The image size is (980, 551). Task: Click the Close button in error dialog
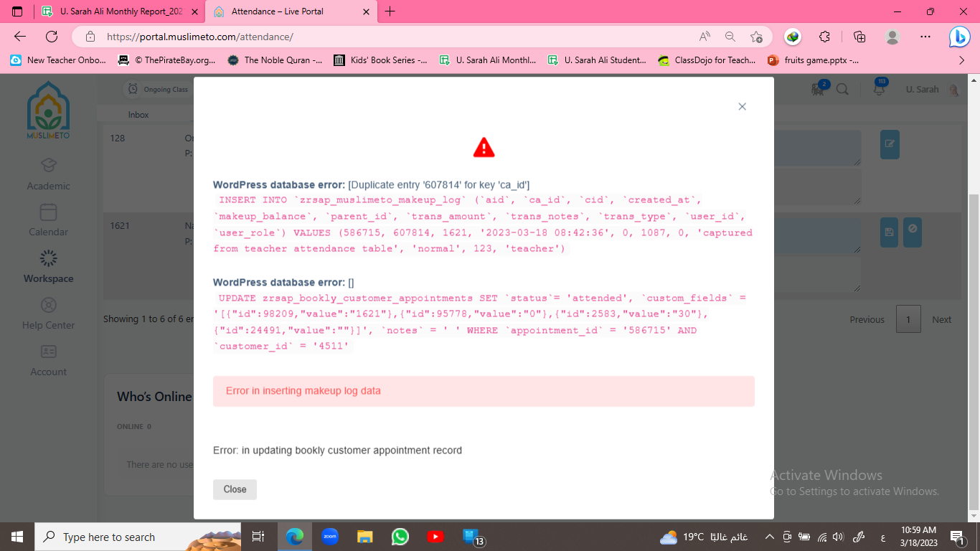point(235,489)
